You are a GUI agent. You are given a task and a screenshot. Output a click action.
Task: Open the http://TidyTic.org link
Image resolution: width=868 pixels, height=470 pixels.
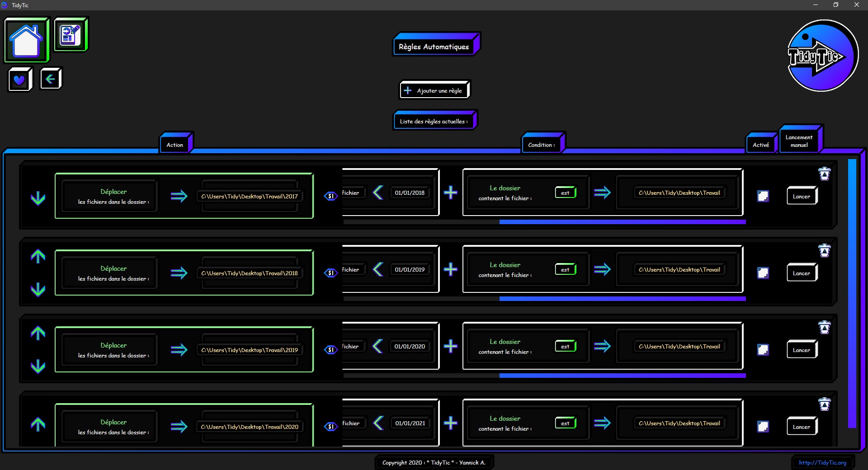822,462
